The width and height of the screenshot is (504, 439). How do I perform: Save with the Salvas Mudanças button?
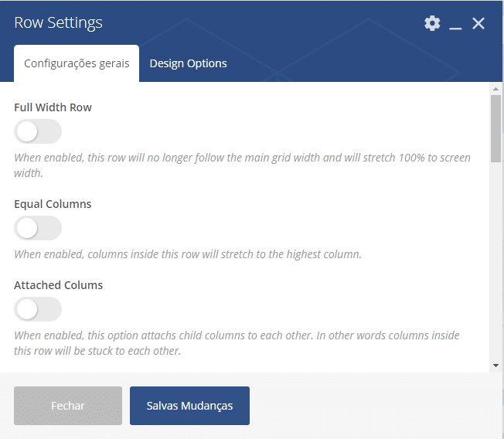(x=189, y=406)
